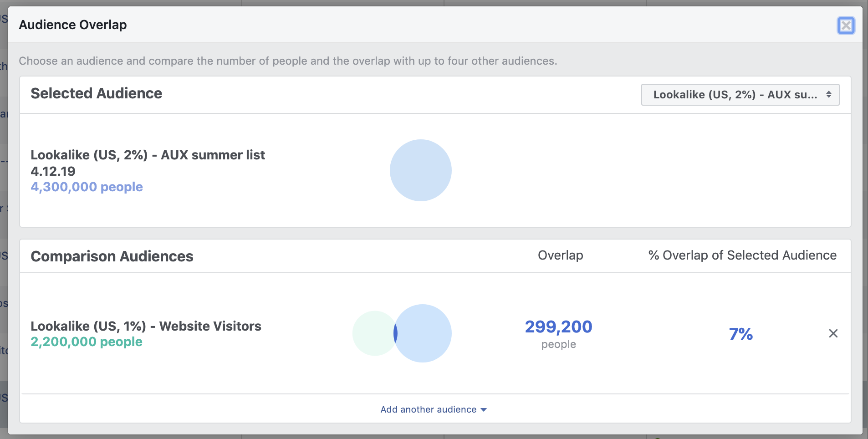Expand the Add another audience caret
The height and width of the screenshot is (439, 868).
pyautogui.click(x=484, y=410)
